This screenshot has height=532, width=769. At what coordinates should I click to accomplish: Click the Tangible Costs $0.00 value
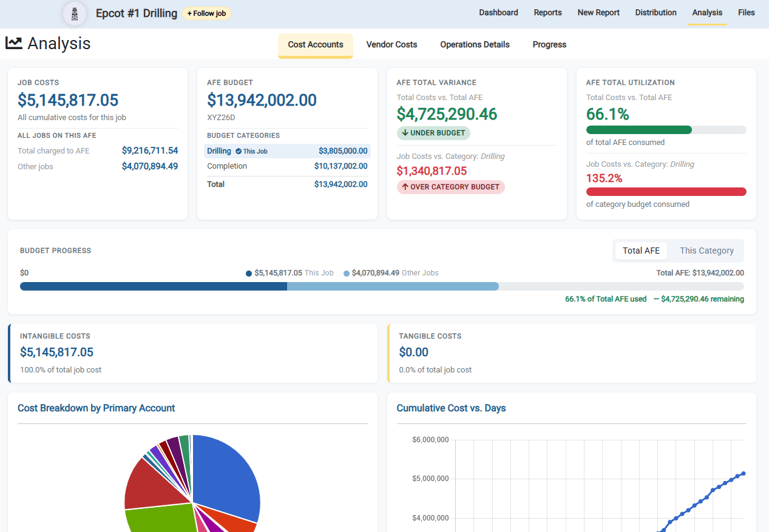[413, 352]
